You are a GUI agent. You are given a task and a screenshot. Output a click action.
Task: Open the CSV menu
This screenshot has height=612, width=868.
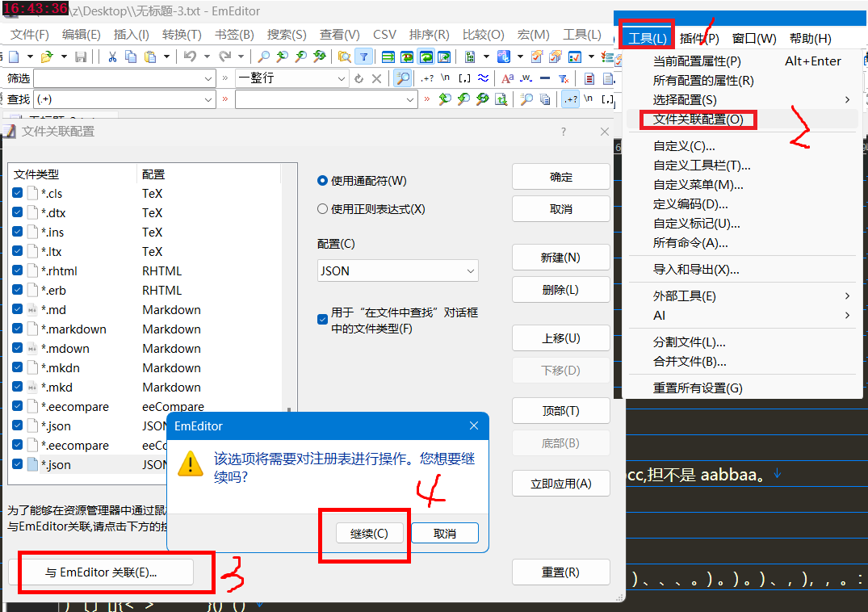(384, 35)
